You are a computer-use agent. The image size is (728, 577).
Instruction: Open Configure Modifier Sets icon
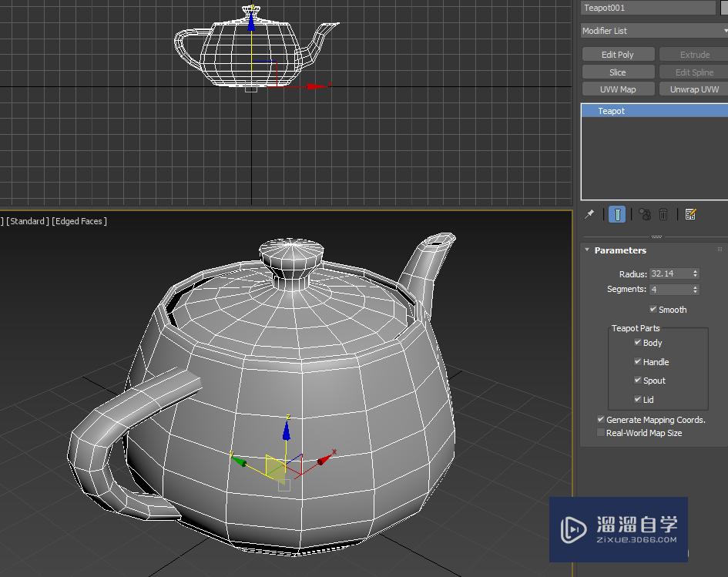(x=690, y=214)
